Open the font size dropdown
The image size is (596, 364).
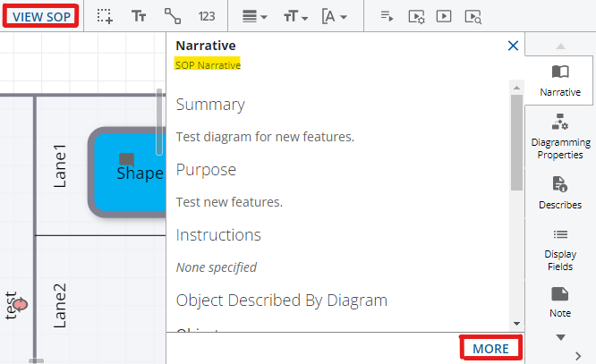[294, 16]
